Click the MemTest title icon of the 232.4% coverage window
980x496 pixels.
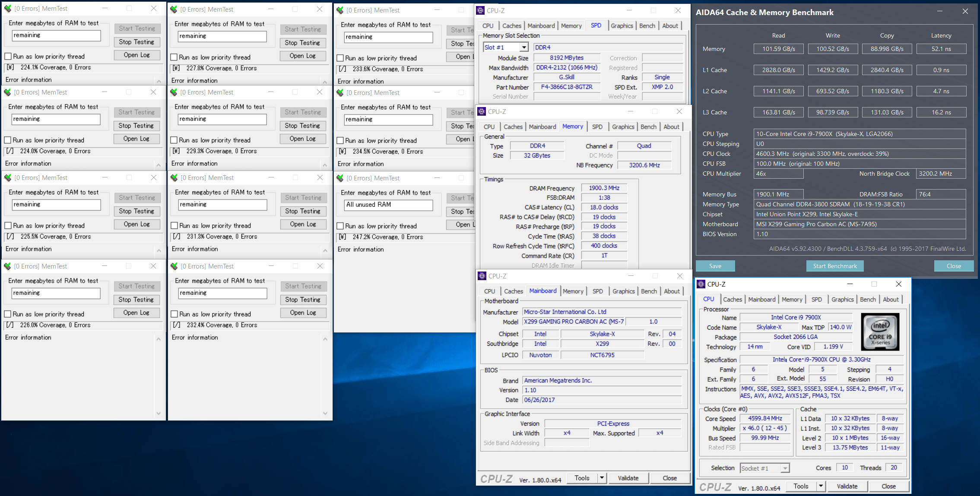(174, 266)
